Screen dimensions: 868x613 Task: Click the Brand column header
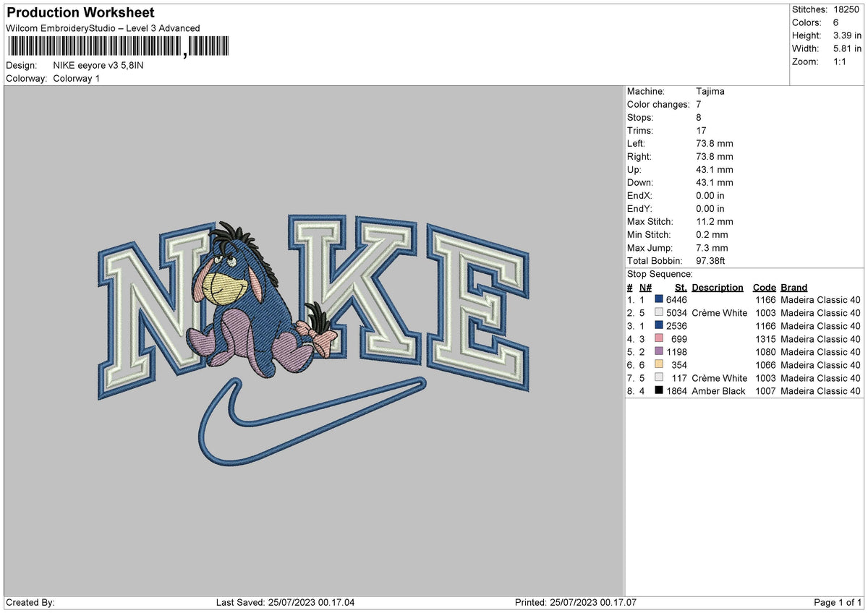click(x=793, y=287)
